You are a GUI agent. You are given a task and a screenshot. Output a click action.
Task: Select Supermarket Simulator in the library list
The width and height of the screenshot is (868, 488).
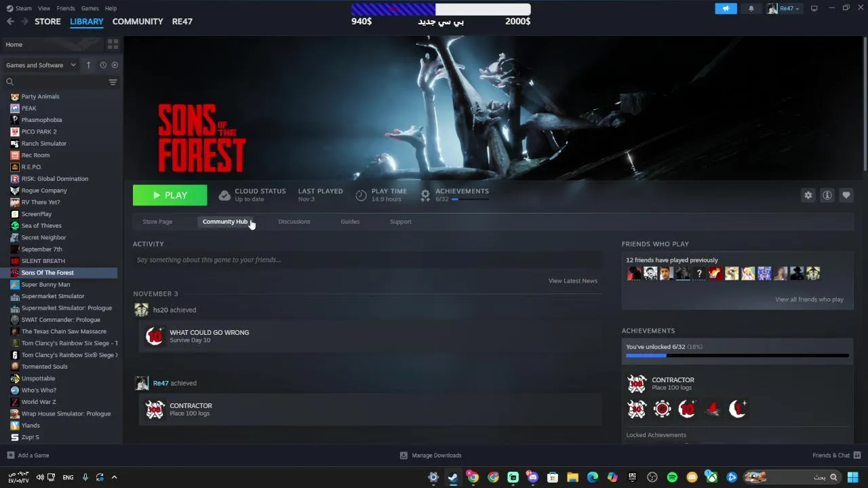coord(53,296)
